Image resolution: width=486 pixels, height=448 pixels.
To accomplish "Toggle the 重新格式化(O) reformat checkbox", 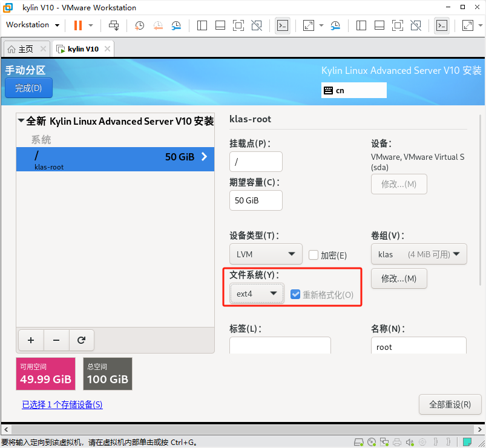I will coord(295,294).
